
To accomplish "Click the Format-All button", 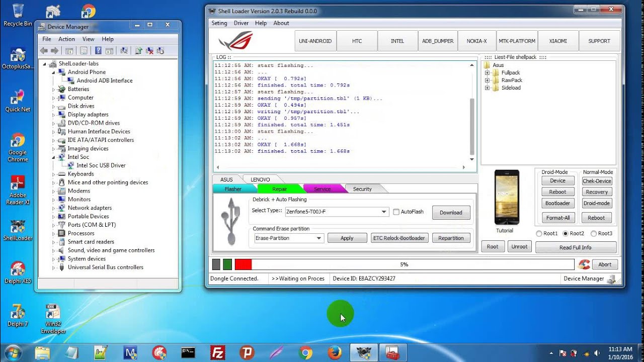I will coord(558,218).
